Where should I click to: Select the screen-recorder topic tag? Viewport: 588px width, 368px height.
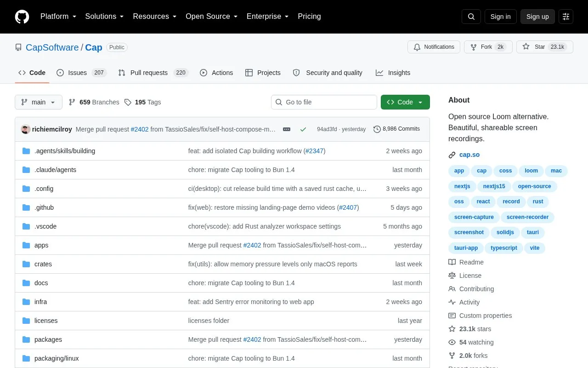(528, 217)
